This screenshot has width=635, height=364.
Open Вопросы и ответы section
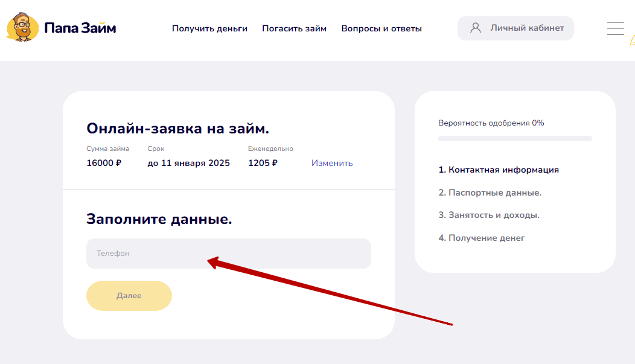(x=381, y=28)
